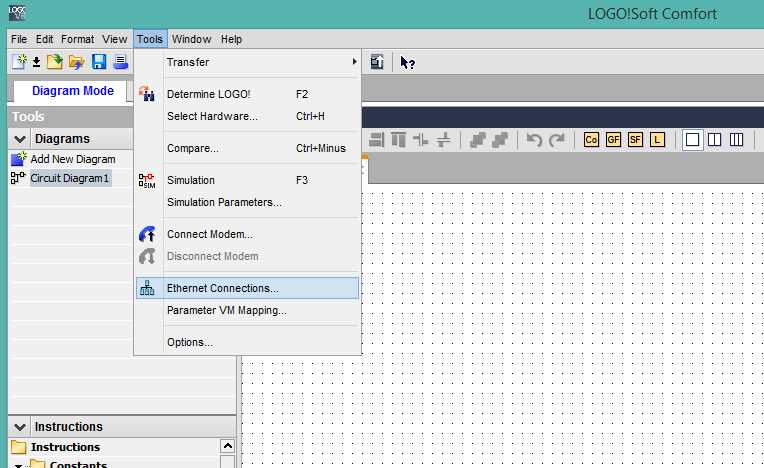Click the upload to LOGO! device icon
Viewport: 764px width, 468px height.
(377, 62)
